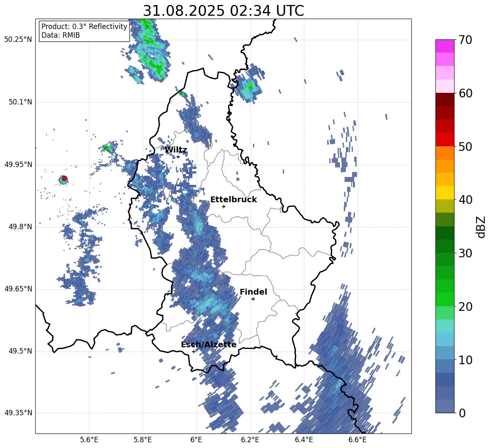The image size is (491, 448).
Task: Click the 60 tick on colorbar
Action: (465, 93)
